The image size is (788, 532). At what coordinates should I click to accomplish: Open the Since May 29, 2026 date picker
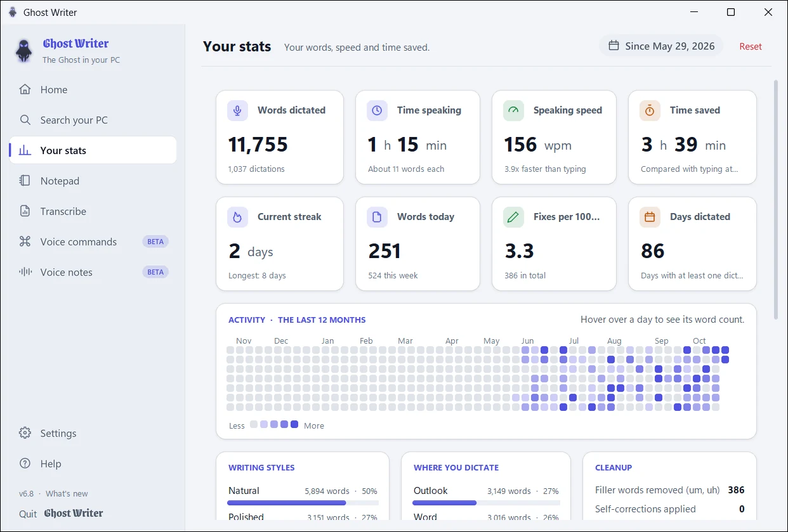coord(661,46)
